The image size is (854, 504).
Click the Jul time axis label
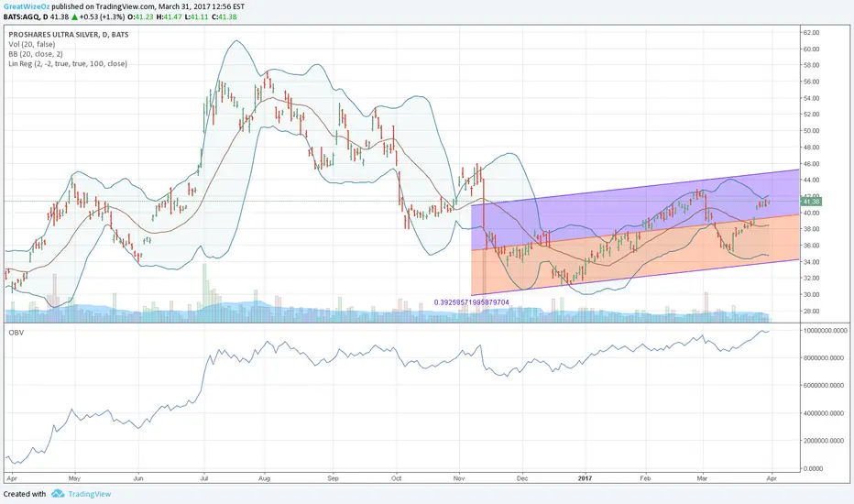[x=203, y=478]
